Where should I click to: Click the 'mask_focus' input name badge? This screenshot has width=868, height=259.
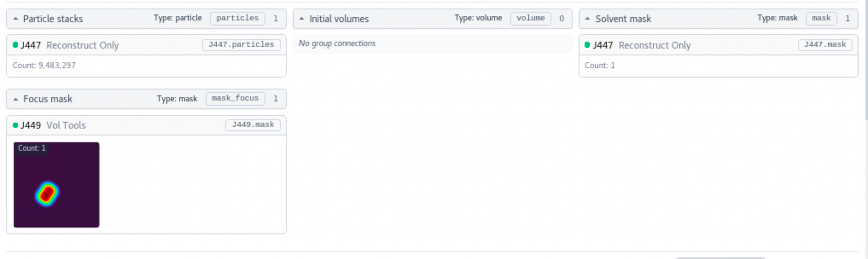(235, 98)
